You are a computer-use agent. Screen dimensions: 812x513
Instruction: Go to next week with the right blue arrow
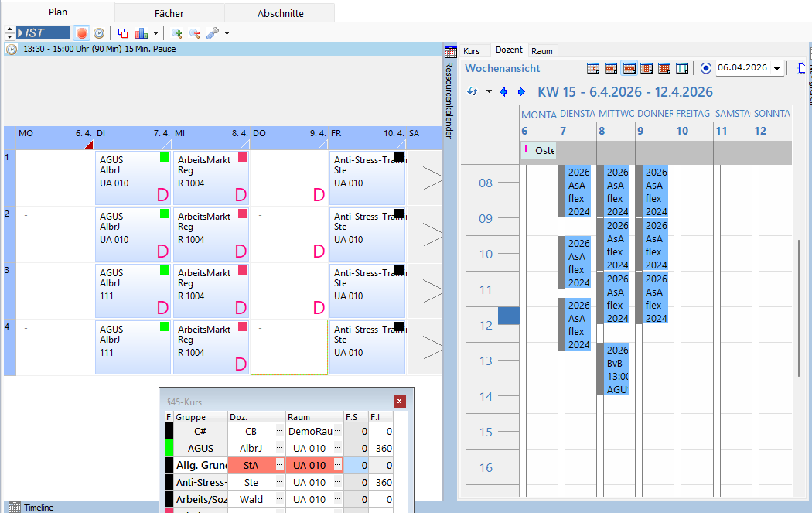coord(521,92)
